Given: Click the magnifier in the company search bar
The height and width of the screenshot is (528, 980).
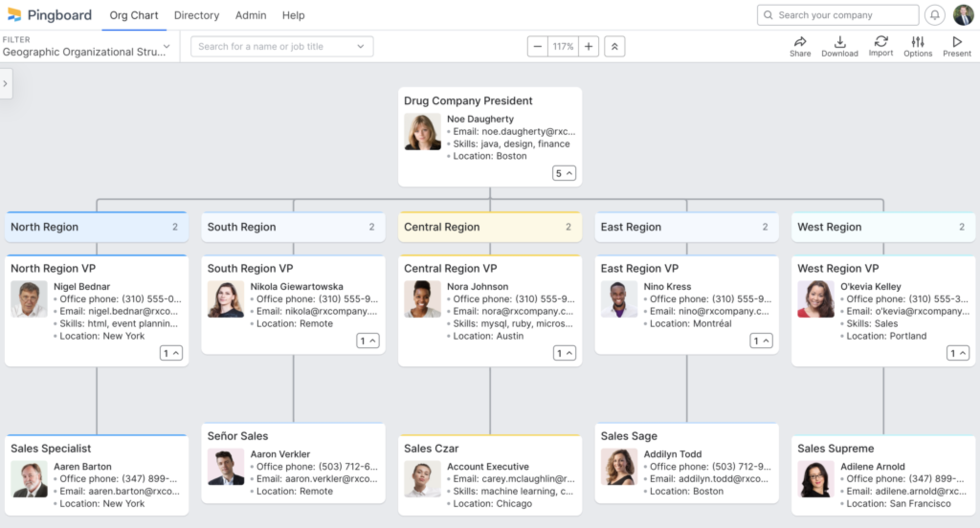Looking at the screenshot, I should point(768,15).
